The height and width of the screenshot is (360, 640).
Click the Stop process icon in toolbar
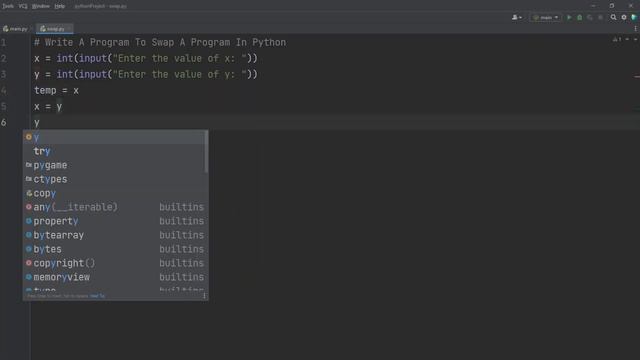600,18
